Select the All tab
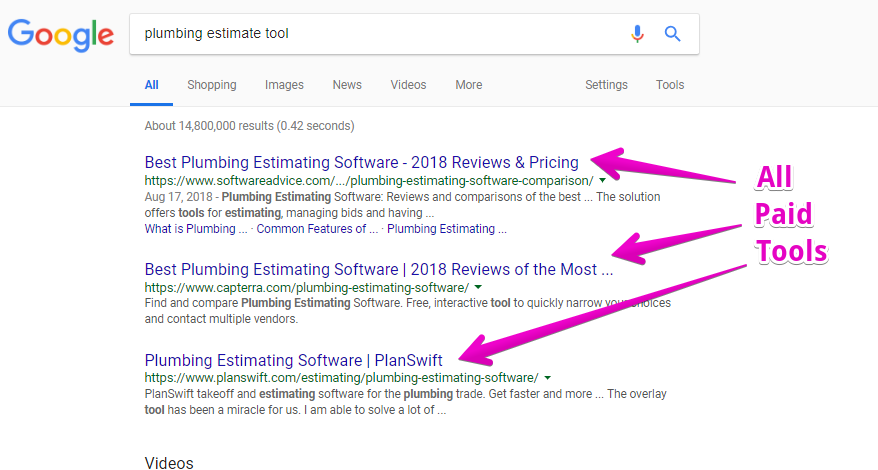 point(151,85)
